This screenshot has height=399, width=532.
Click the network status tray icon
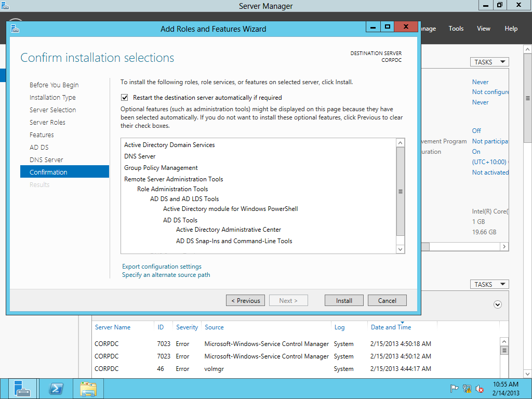tap(467, 389)
